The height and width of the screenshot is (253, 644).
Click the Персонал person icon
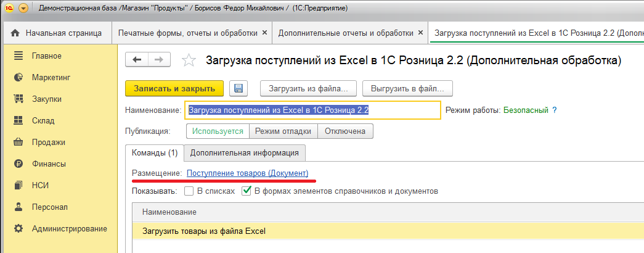click(18, 207)
